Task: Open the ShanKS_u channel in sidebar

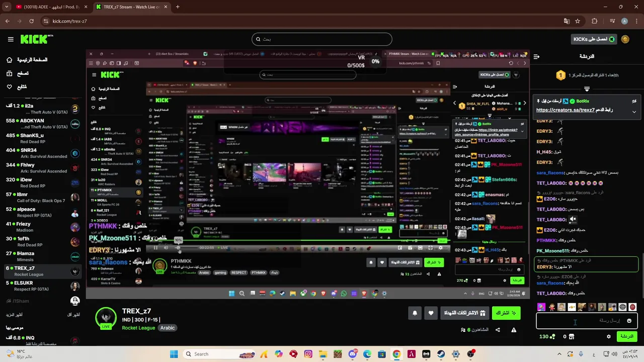Action: [42, 138]
